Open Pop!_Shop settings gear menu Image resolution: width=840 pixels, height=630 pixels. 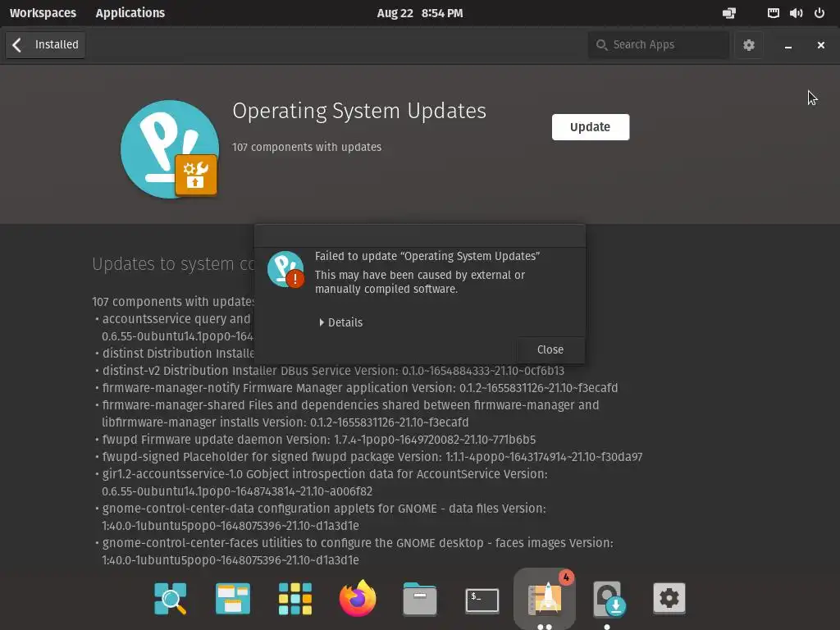pyautogui.click(x=748, y=45)
